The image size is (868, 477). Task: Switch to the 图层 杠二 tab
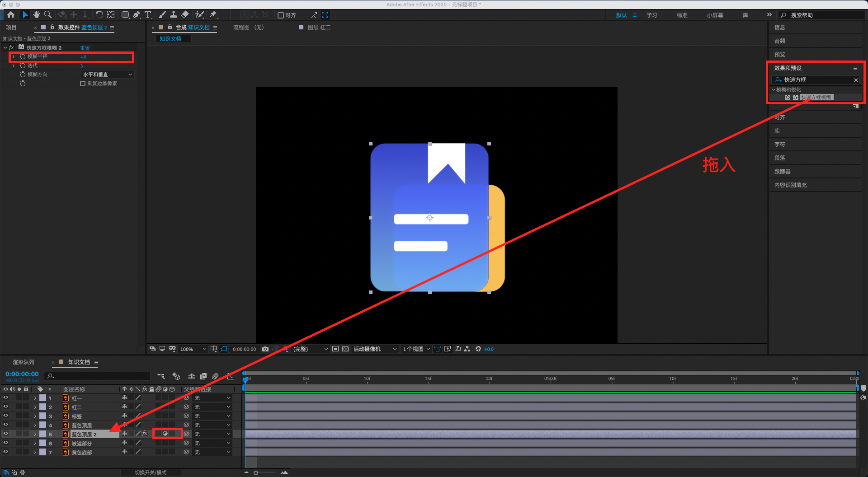point(319,28)
